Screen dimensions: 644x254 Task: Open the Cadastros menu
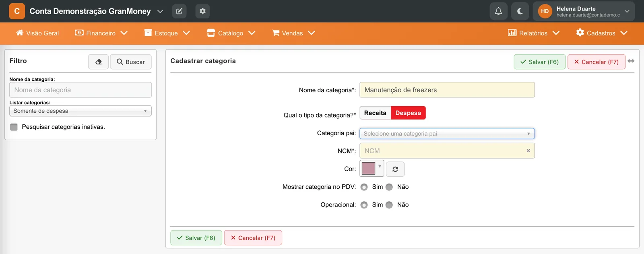(602, 33)
